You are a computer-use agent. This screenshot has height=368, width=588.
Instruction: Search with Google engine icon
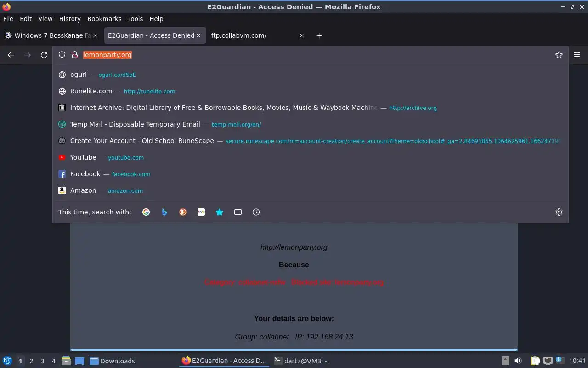click(146, 212)
